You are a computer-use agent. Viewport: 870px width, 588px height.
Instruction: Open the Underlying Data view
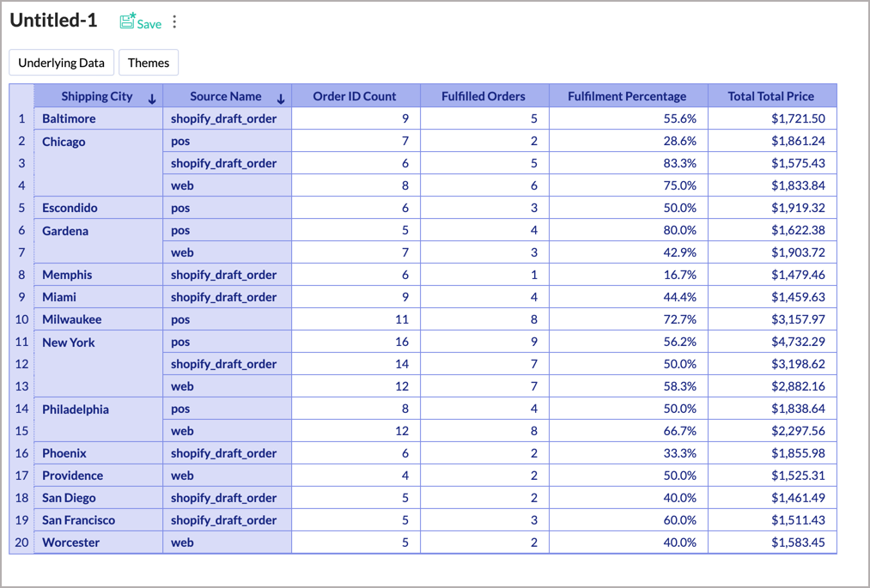click(x=61, y=63)
